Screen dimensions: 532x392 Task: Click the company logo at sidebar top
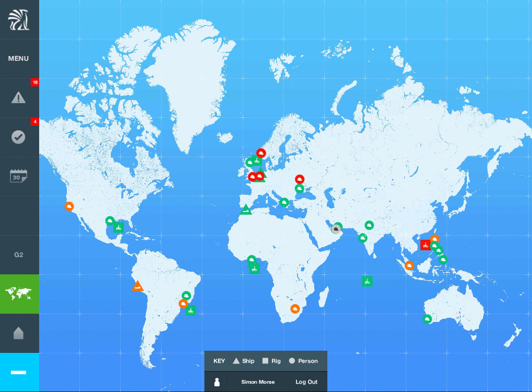tap(19, 19)
